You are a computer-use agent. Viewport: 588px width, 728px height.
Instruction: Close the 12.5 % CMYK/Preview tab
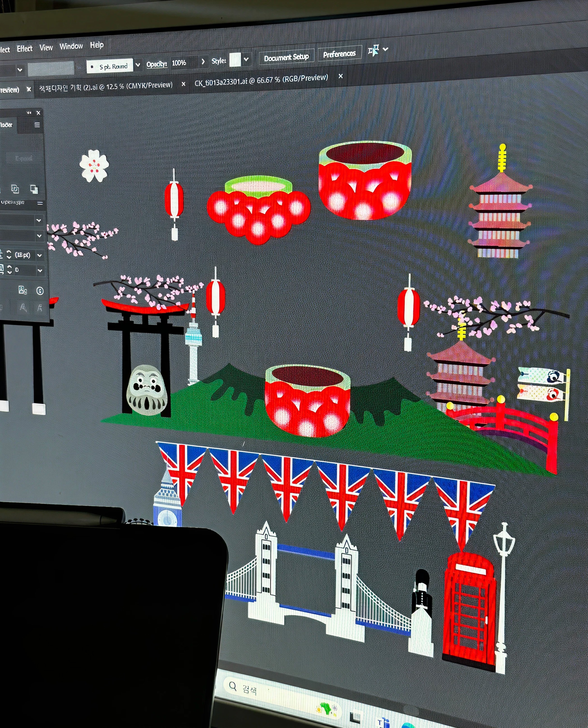click(183, 84)
